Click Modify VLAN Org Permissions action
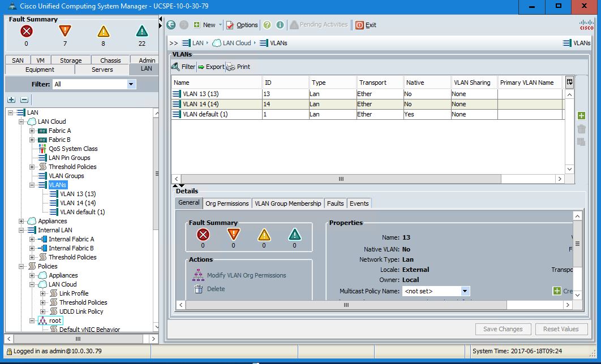The height and width of the screenshot is (364, 601). click(x=241, y=275)
